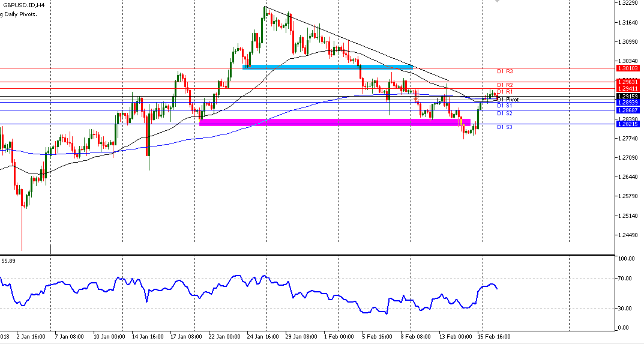Click the D1 R3 pivot label
Image resolution: width=644 pixels, height=344 pixels.
tap(505, 71)
